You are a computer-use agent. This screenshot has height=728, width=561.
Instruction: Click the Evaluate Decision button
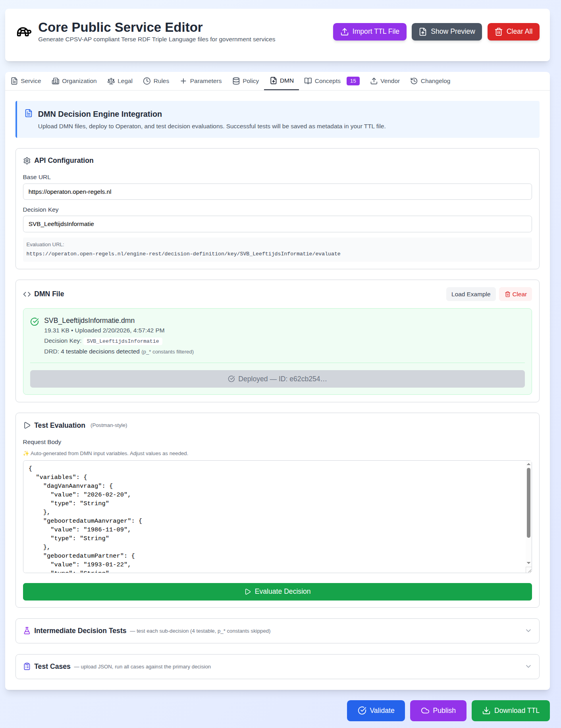click(x=277, y=591)
